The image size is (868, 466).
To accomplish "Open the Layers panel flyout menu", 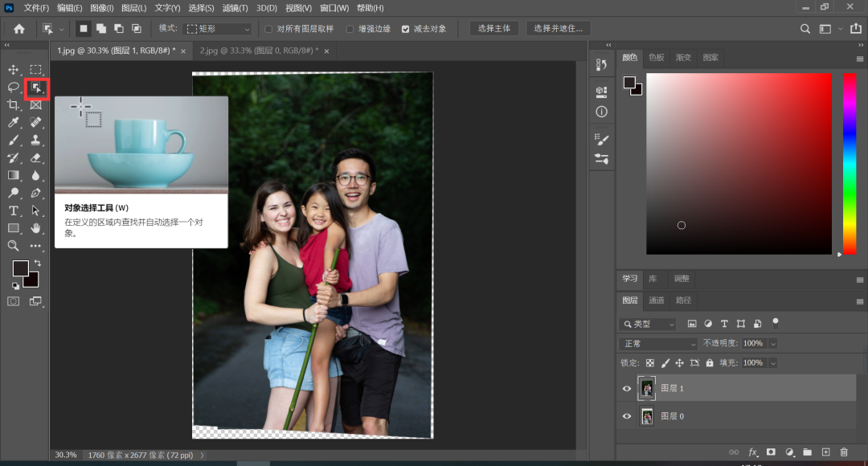I will (860, 301).
